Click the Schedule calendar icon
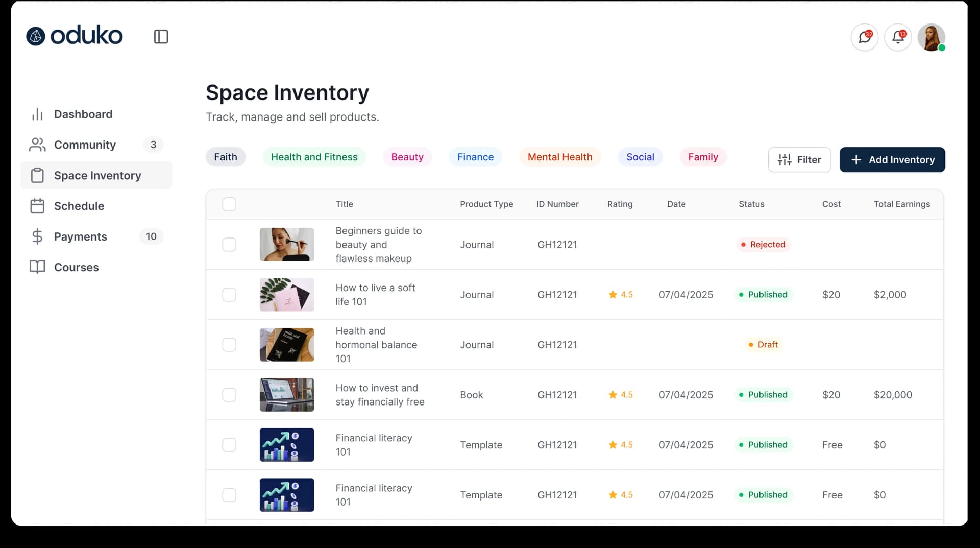Viewport: 980px width, 548px height. pos(37,206)
